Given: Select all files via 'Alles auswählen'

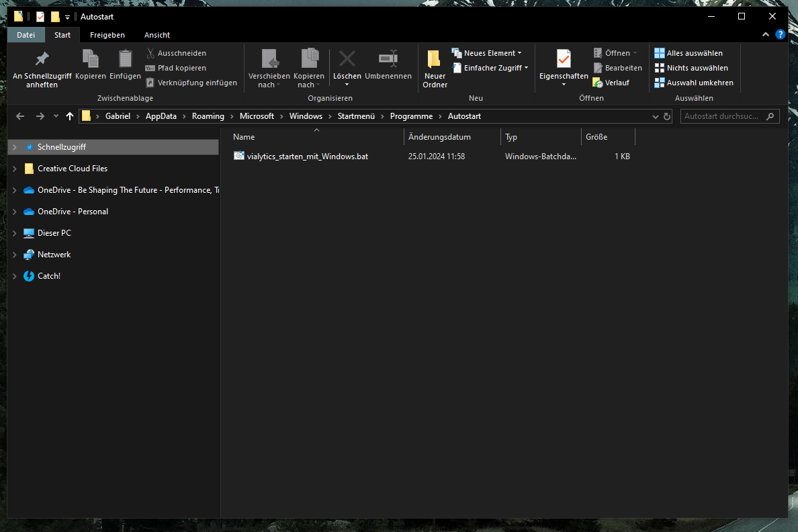Looking at the screenshot, I should tap(691, 52).
